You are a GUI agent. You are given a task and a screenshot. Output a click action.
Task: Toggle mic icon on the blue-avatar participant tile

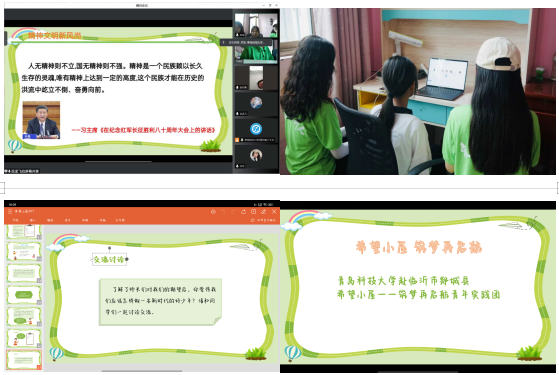pos(242,140)
